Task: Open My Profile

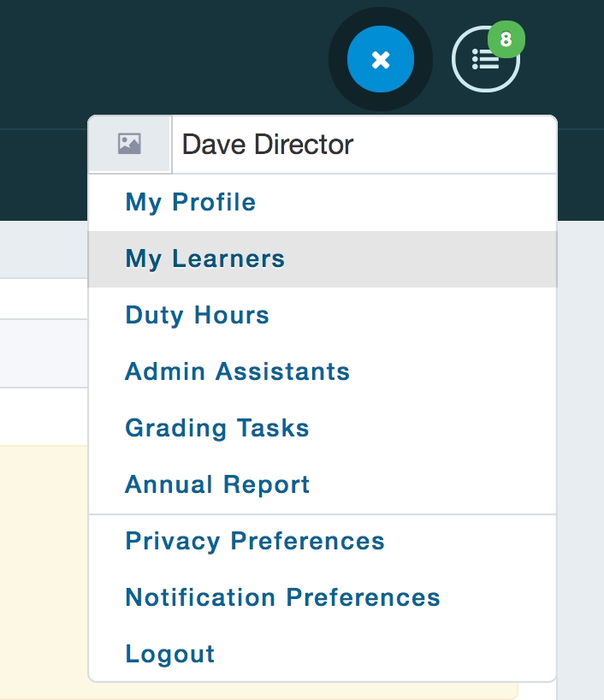Action: coord(191,203)
